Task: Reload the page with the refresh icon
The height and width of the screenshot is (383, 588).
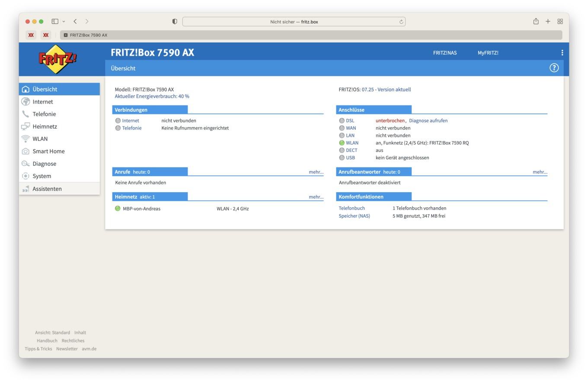Action: 401,22
